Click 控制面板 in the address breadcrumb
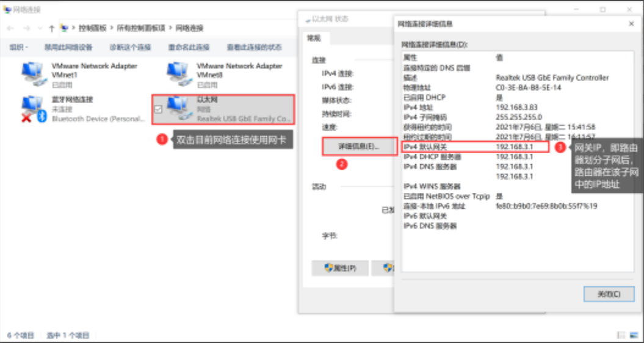This screenshot has height=343, width=644. [92, 28]
